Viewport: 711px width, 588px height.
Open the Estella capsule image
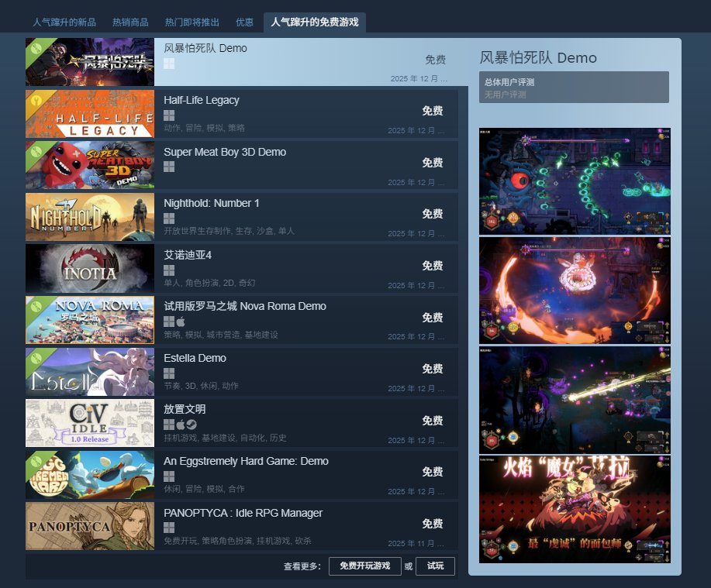[x=90, y=371]
